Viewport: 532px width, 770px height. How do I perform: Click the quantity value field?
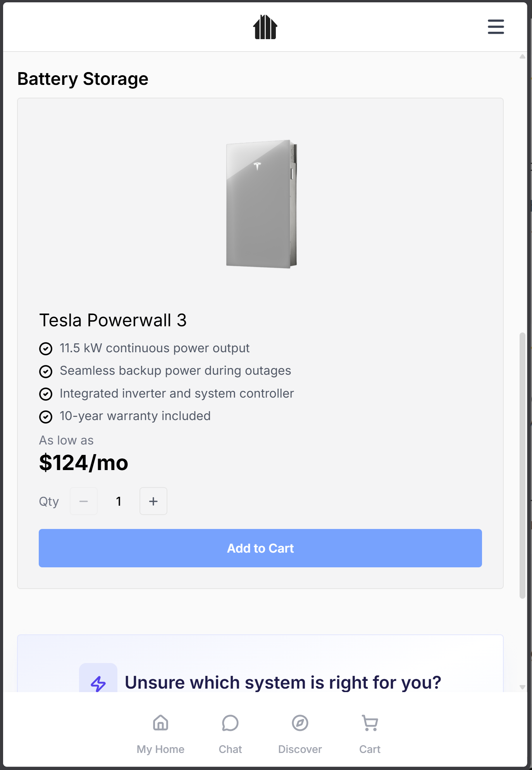(x=119, y=501)
